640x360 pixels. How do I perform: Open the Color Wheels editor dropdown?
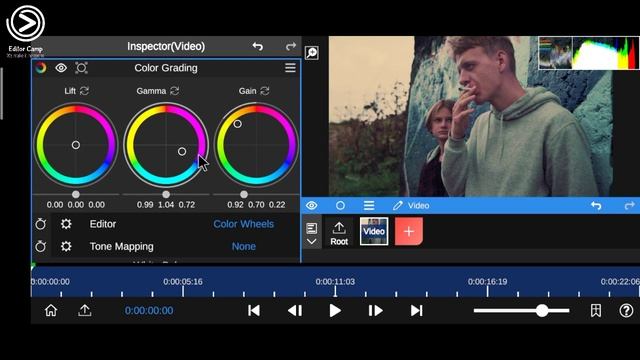[x=243, y=224]
